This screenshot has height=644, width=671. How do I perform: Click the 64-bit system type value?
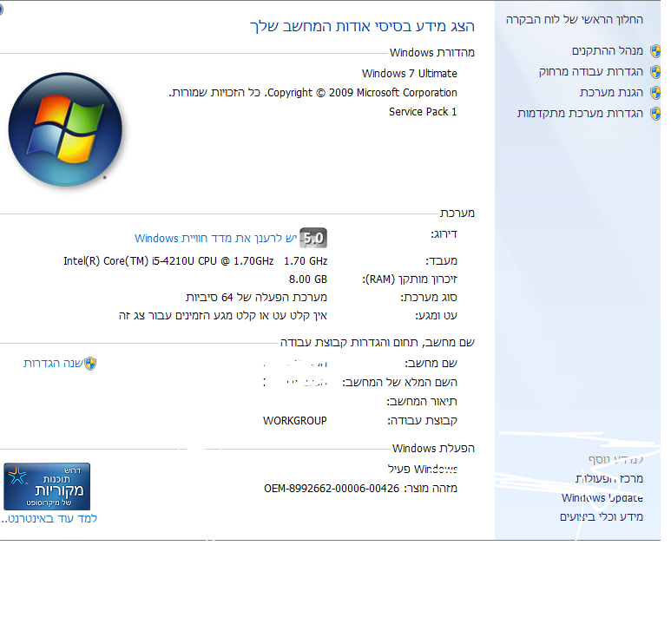tap(256, 298)
